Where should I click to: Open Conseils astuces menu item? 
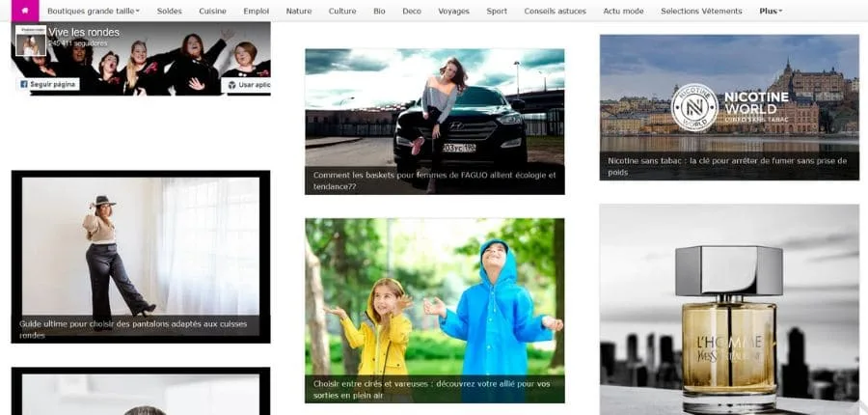point(555,11)
